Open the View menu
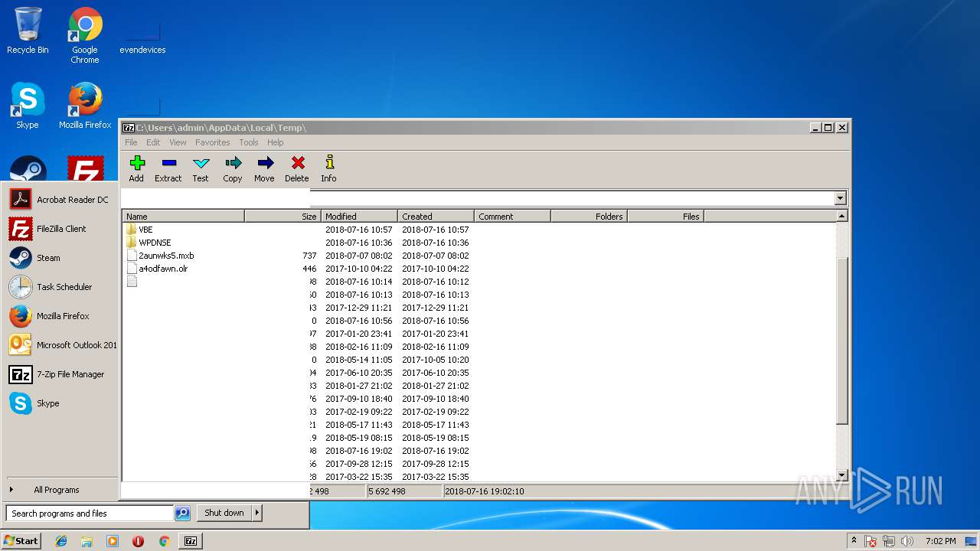Screen dimensions: 980x551 [x=178, y=142]
